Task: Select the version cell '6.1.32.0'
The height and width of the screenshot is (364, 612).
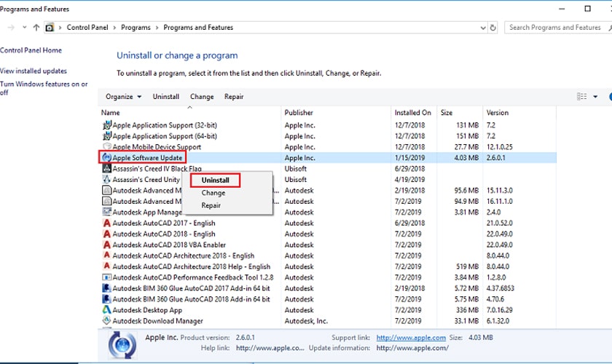Action: (x=498, y=321)
